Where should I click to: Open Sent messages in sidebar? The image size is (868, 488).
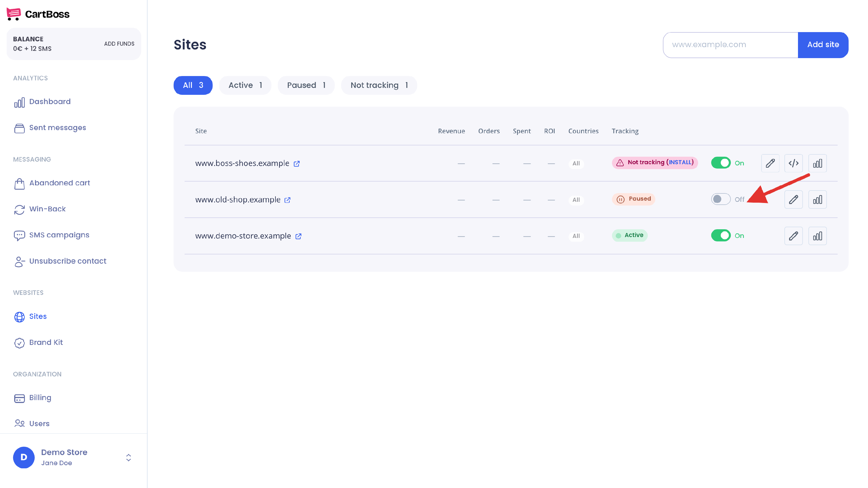(50, 128)
